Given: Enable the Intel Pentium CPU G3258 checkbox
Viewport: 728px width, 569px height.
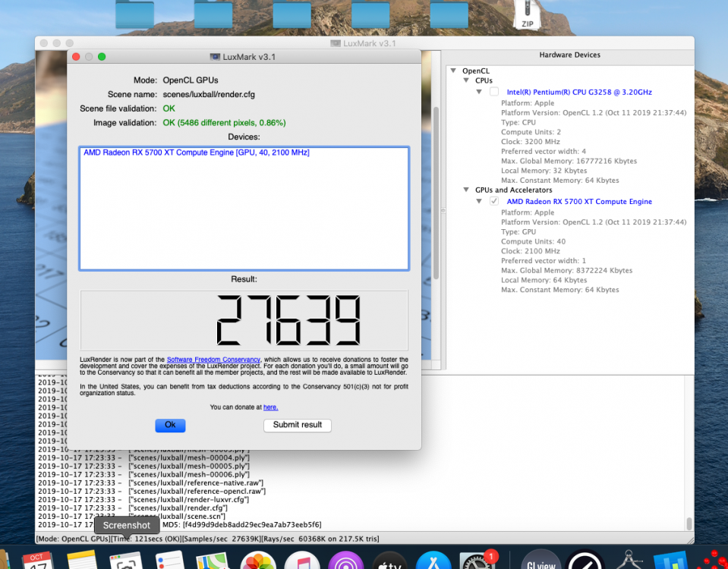Looking at the screenshot, I should (494, 92).
